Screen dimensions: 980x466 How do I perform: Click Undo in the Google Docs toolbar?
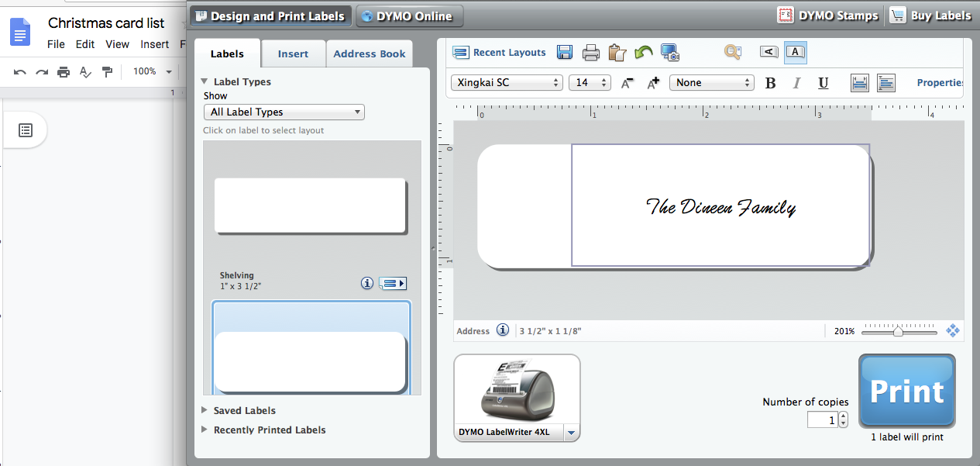coord(20,72)
